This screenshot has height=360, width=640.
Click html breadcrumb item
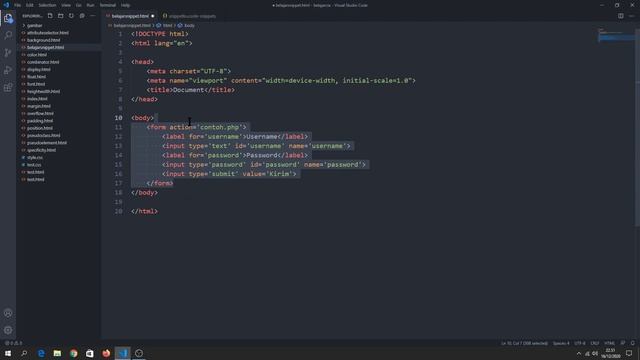(167, 25)
